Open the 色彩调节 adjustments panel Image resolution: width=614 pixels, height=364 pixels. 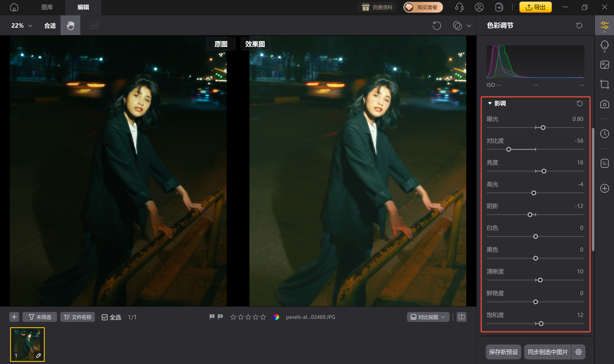pos(604,25)
